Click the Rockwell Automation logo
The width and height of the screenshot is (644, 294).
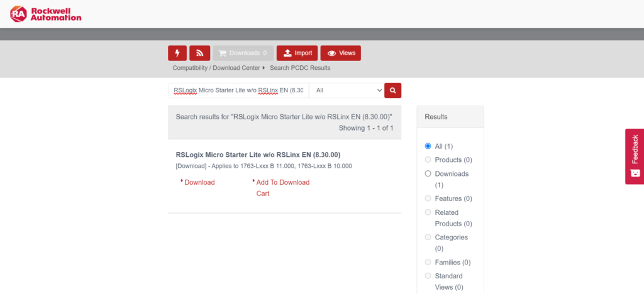(x=45, y=14)
